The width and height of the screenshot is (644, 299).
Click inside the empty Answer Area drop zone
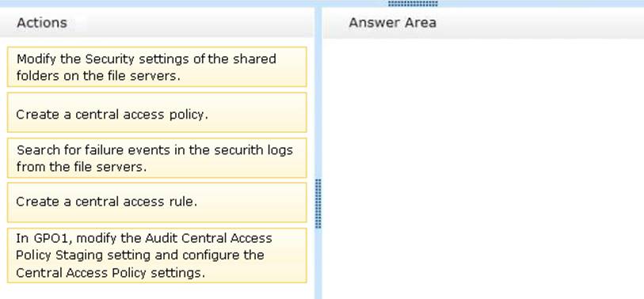(x=483, y=168)
